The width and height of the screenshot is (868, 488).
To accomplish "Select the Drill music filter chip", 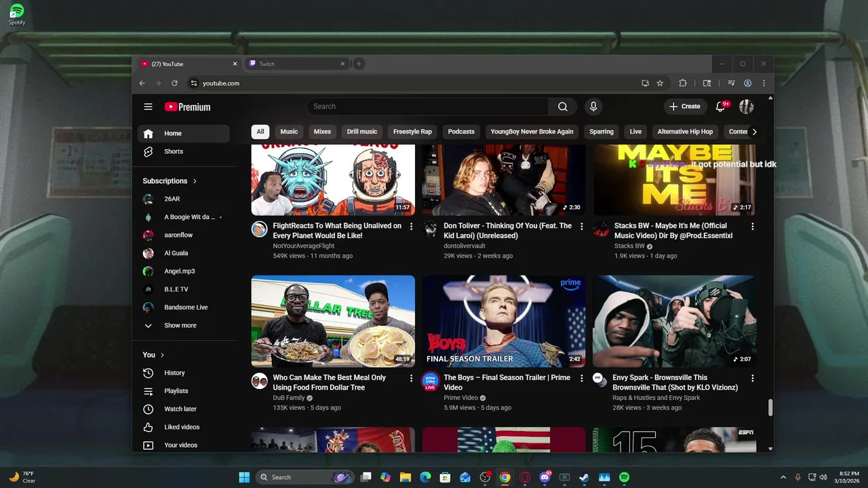I will 362,131.
